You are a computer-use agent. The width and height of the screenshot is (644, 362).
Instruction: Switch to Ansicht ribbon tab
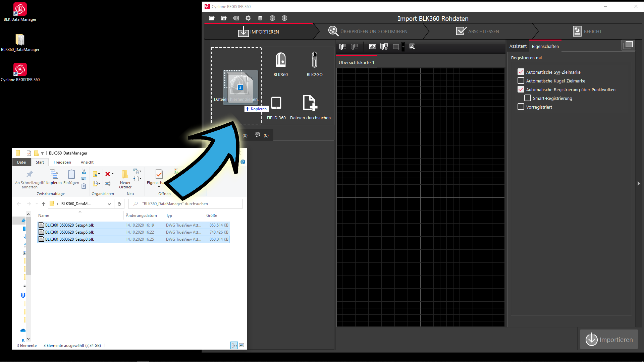[87, 162]
